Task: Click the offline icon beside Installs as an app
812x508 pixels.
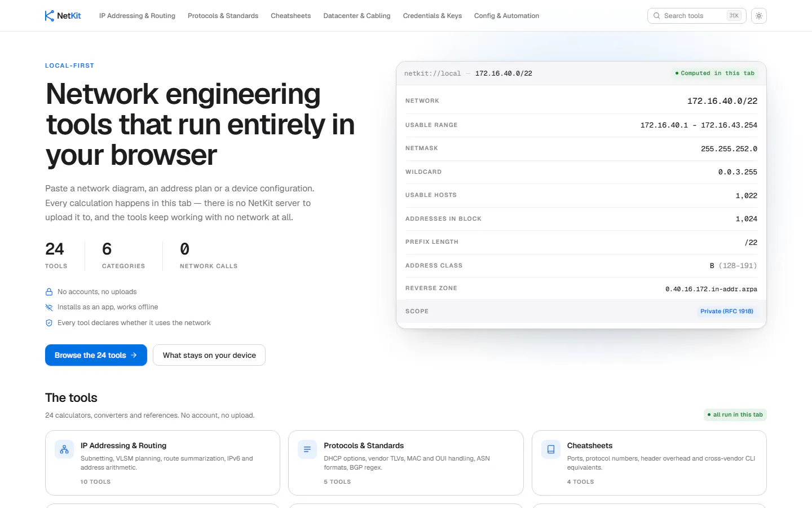Action: [x=49, y=307]
